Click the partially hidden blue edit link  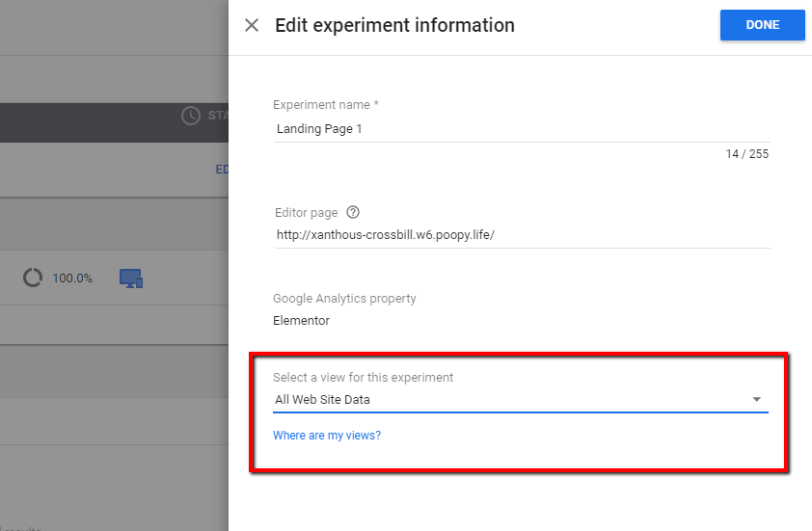pyautogui.click(x=221, y=170)
